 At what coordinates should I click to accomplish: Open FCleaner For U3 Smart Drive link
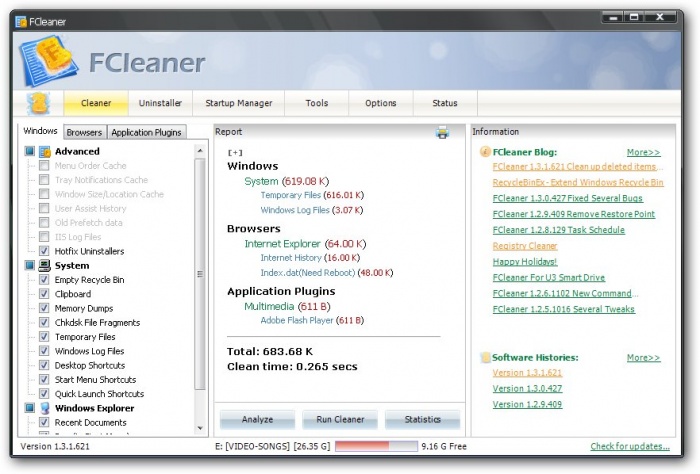(x=549, y=278)
